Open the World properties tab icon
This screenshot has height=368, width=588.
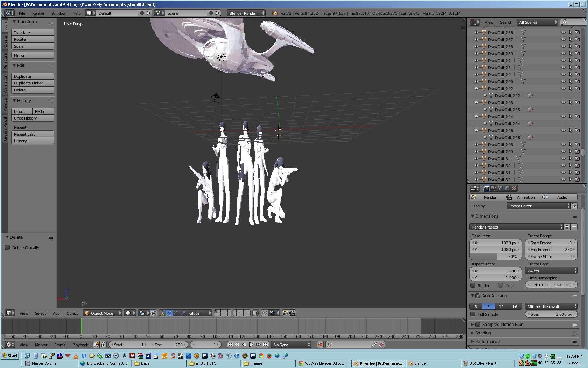(x=507, y=188)
